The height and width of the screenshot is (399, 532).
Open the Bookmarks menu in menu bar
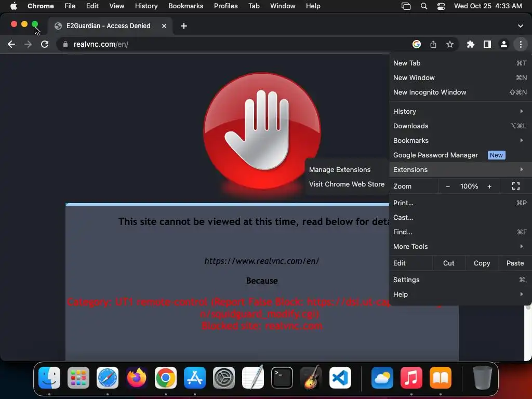click(x=185, y=6)
